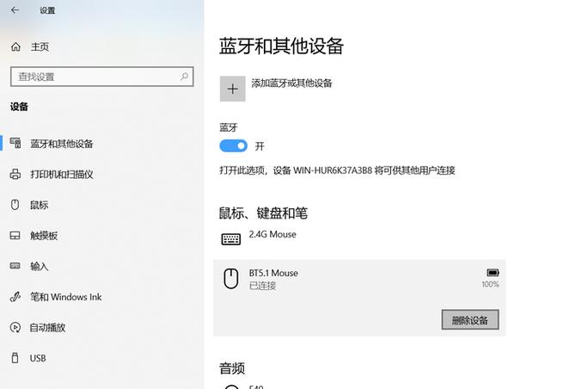Image resolution: width=588 pixels, height=389 pixels.
Task: Go to 主页 home page
Action: click(x=40, y=46)
